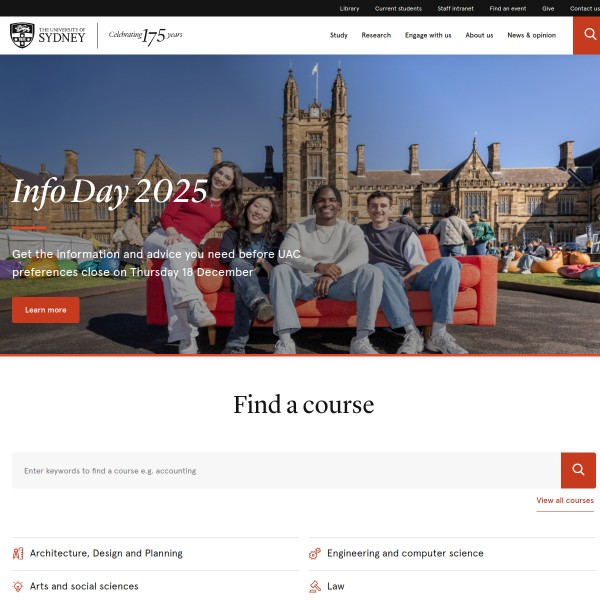Click the Find an event link
This screenshot has width=600, height=600.
[508, 8]
